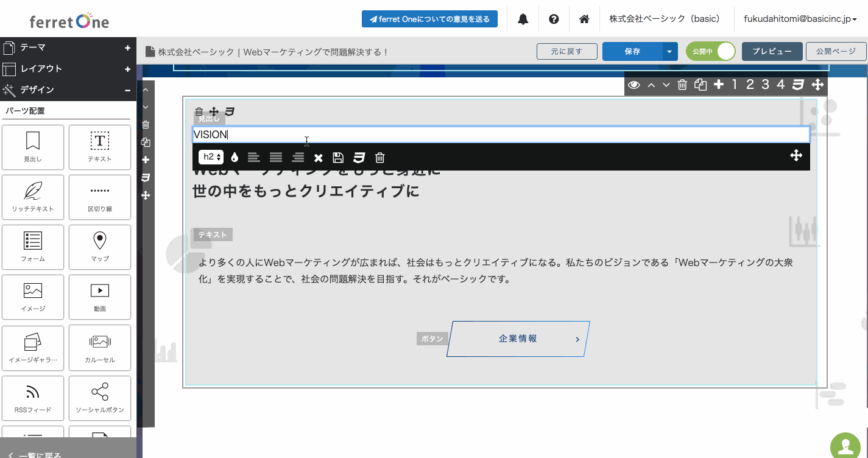
Task: Click the home icon in top bar
Action: 584,19
